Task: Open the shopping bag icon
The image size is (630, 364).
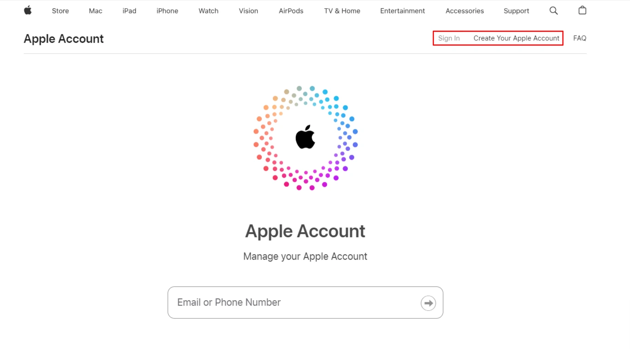Action: pos(582,10)
